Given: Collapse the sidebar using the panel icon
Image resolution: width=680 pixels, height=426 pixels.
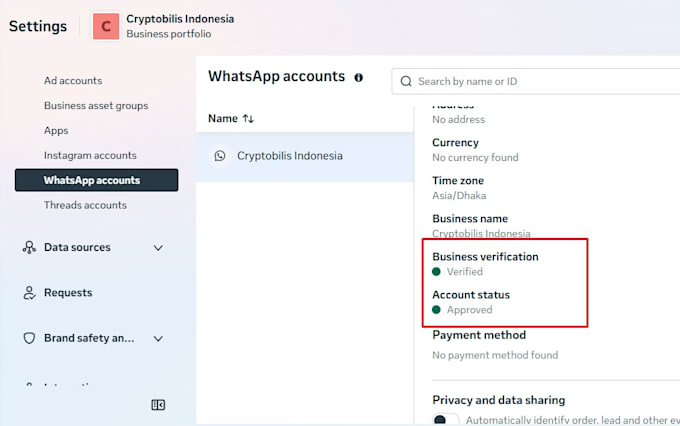Looking at the screenshot, I should point(158,405).
